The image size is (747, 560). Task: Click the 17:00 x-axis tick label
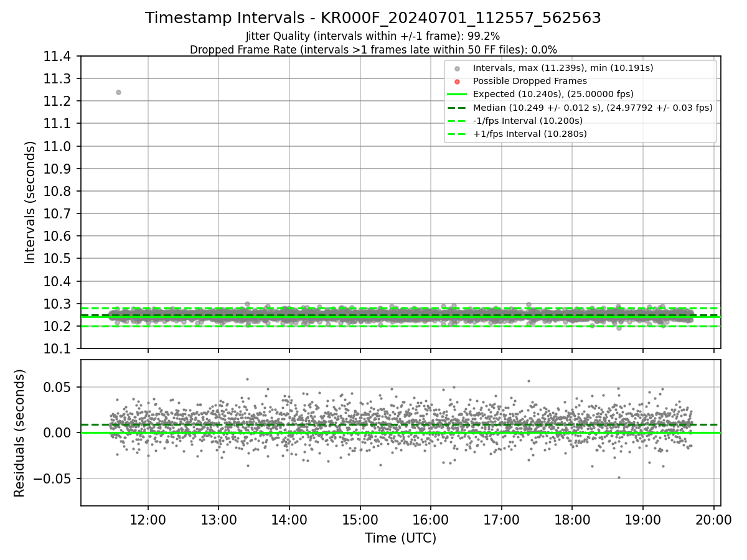pyautogui.click(x=502, y=520)
